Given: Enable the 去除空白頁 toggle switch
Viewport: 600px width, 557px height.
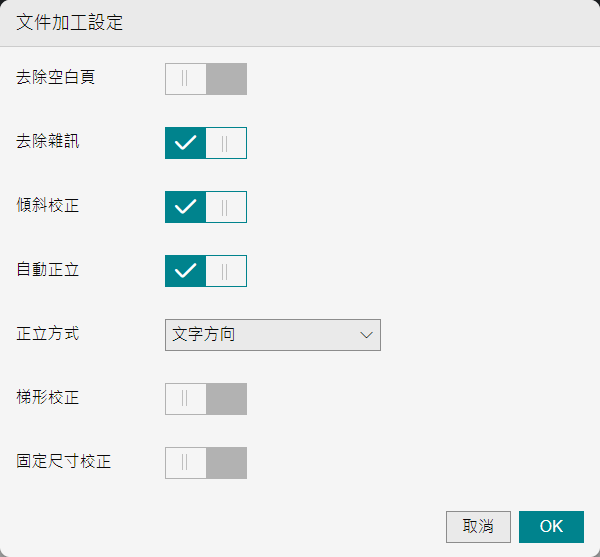Looking at the screenshot, I should pyautogui.click(x=205, y=79).
